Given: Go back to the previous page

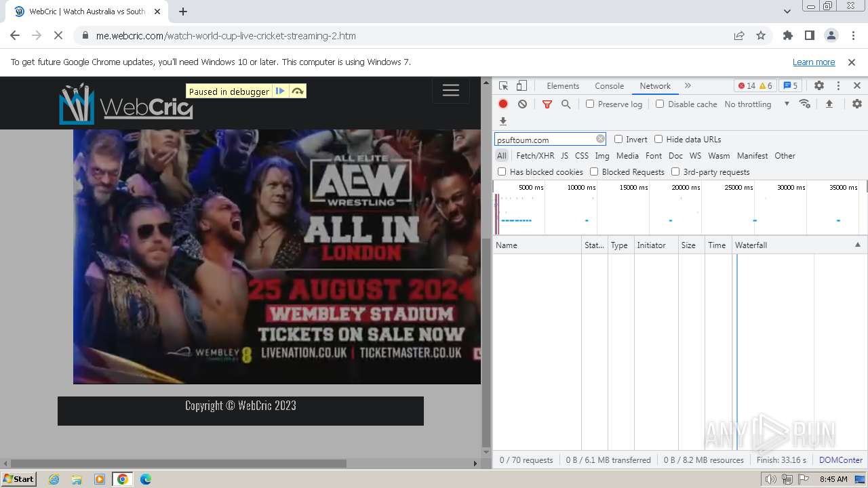Looking at the screenshot, I should click(15, 35).
